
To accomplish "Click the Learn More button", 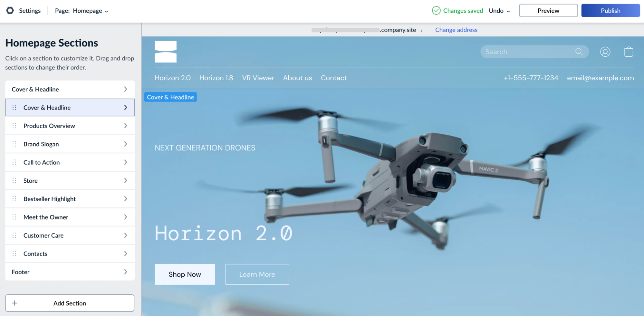I will 257,274.
